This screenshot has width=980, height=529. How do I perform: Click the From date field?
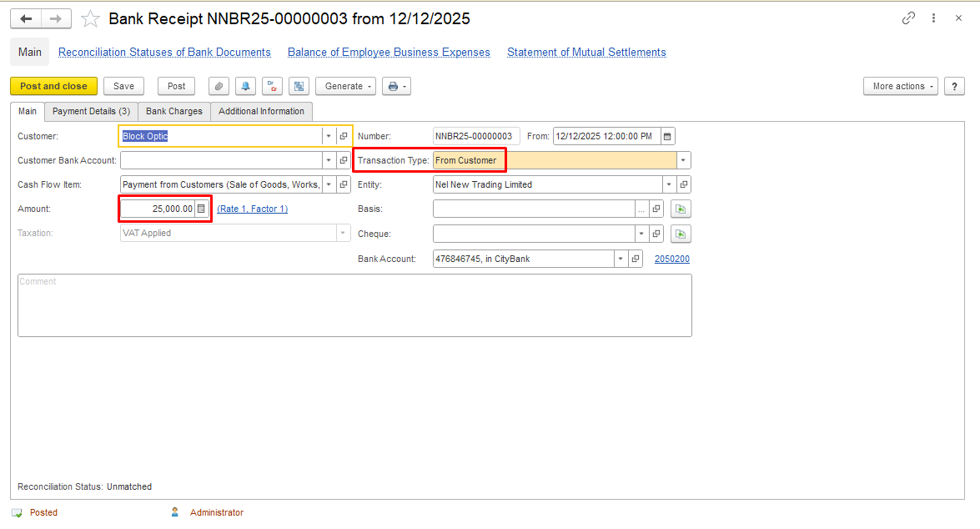point(606,136)
